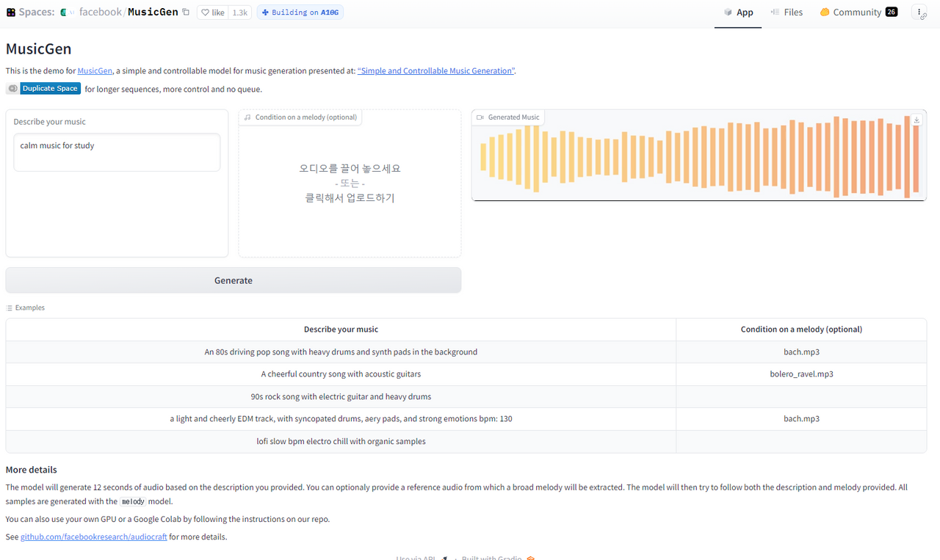Click the Generate button

pyautogui.click(x=234, y=280)
